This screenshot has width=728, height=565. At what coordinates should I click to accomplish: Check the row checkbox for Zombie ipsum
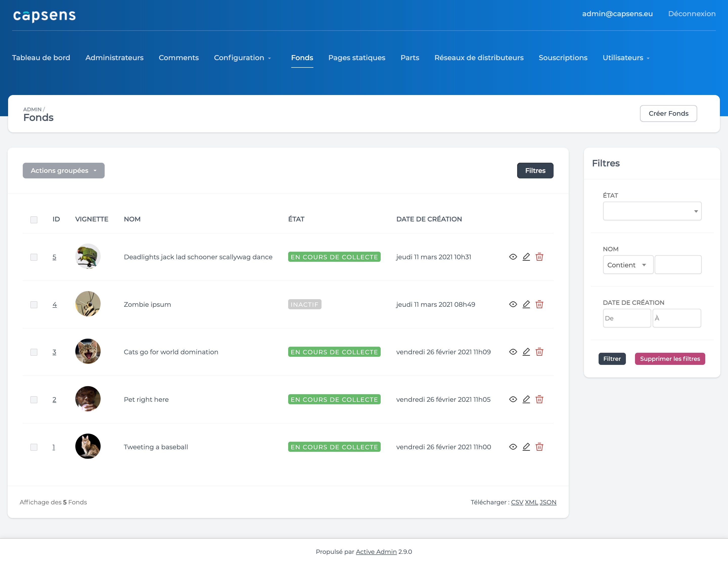[x=34, y=304]
